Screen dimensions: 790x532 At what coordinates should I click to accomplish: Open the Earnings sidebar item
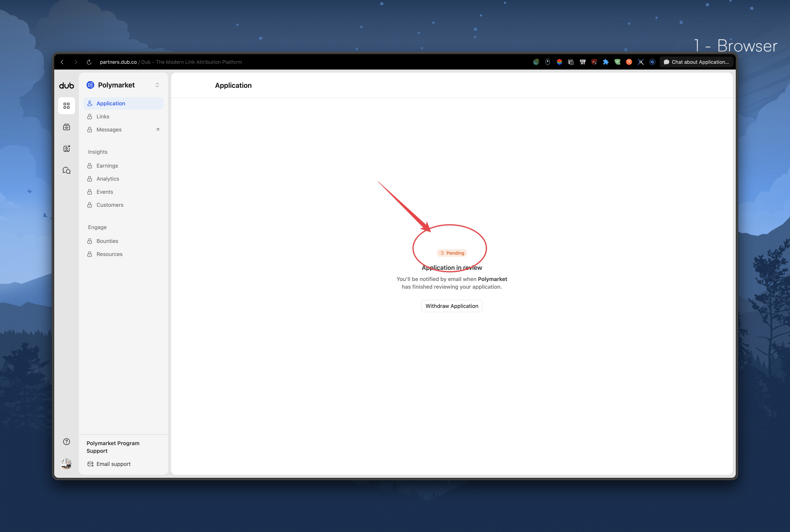point(107,165)
